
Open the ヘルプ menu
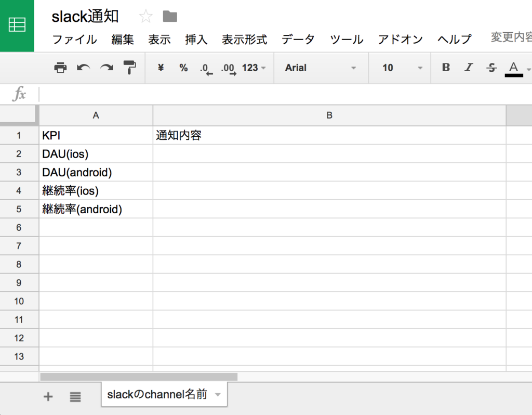click(x=454, y=40)
